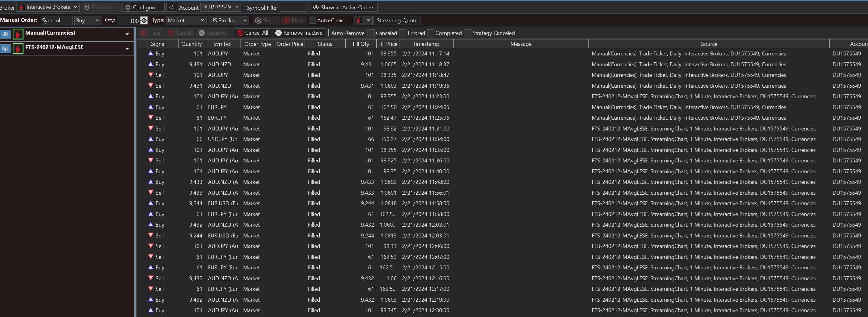Sort by the Timestamp column header
This screenshot has height=317, width=868.
point(426,44)
